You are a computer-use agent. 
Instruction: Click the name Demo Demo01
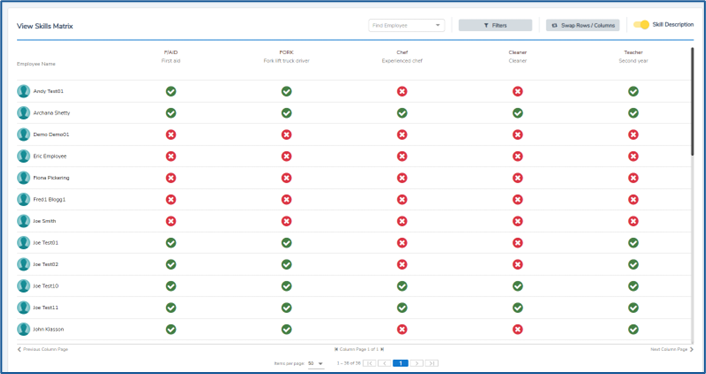point(51,135)
